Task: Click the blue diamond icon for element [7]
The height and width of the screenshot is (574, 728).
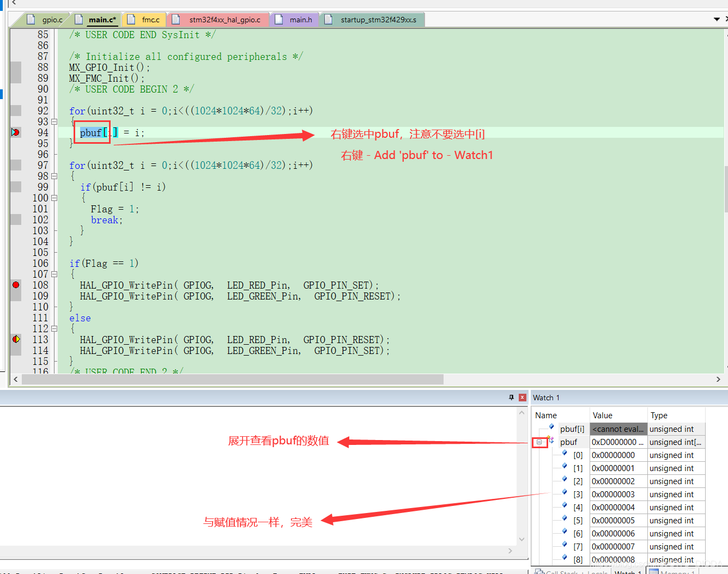Action: coord(565,545)
